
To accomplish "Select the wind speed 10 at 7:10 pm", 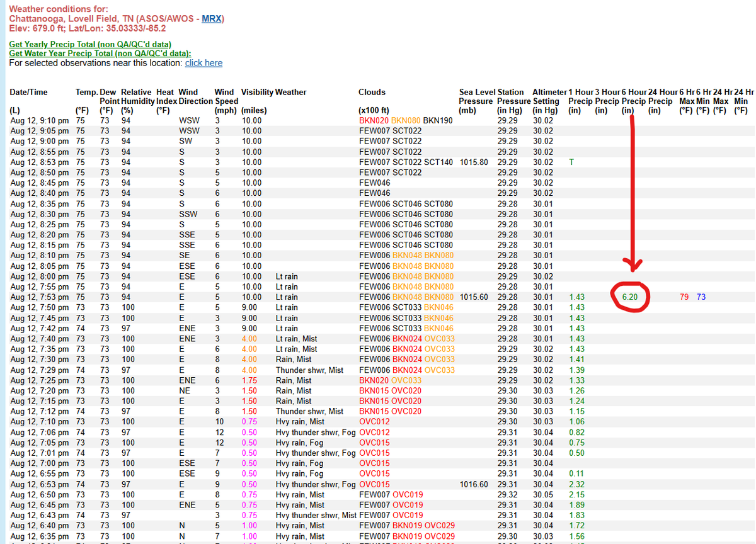I will point(219,421).
